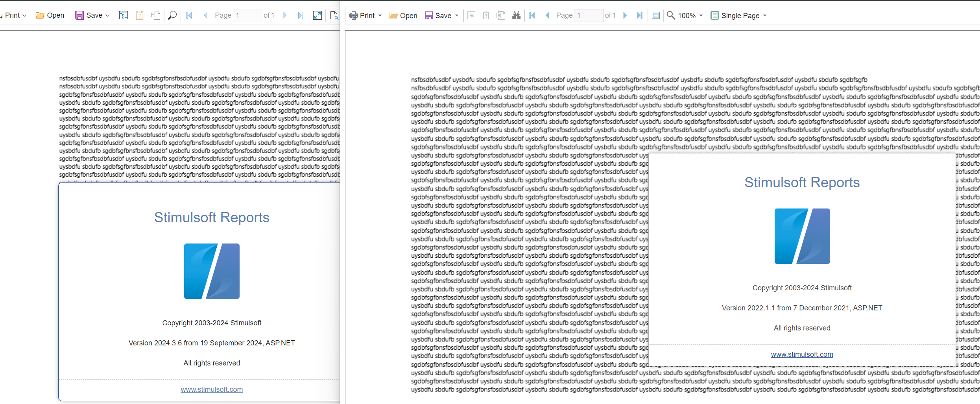Click 'Version 2024.3.6 from 19 September 2024' text

[x=195, y=343]
